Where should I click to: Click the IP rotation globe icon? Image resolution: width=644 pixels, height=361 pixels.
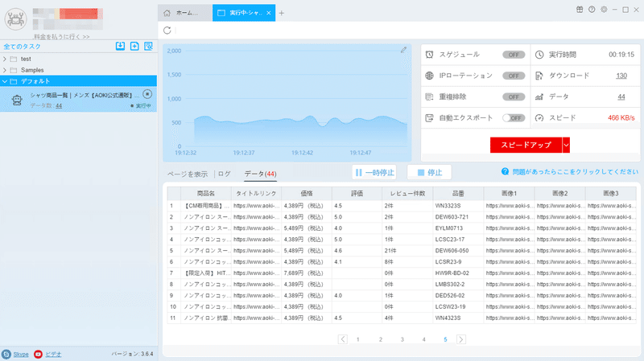(x=429, y=76)
